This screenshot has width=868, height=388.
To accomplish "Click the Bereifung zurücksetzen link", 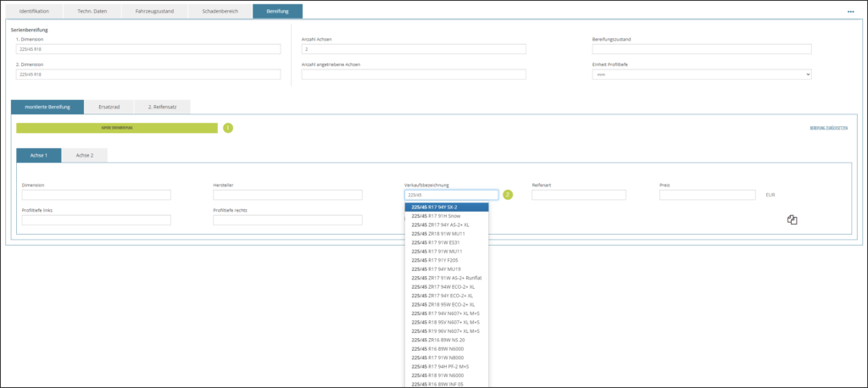I will coord(828,128).
